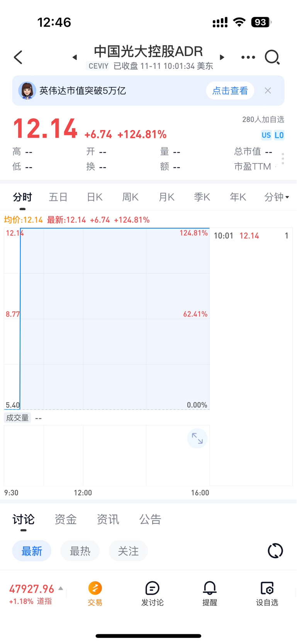The image size is (297, 644).
Task: Select the 最新 filter pill
Action: tap(32, 551)
